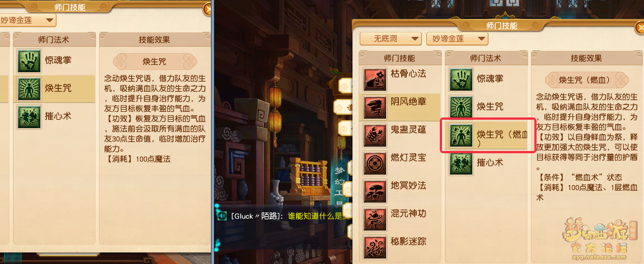Click 惊魂掌 palm icon in right panel
Image resolution: width=644 pixels, height=264 pixels.
click(461, 79)
